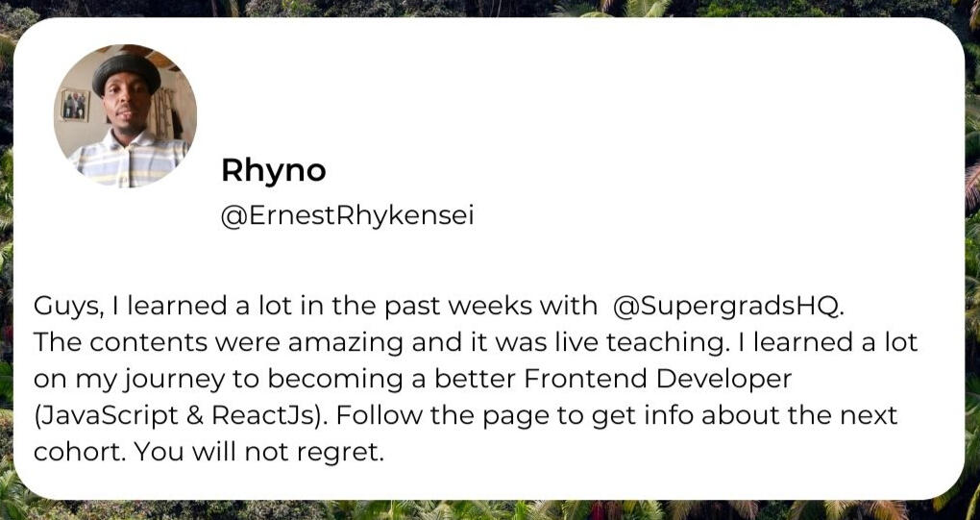This screenshot has height=520, width=980.
Task: Open the @SupergradsHQ mention
Action: point(730,307)
